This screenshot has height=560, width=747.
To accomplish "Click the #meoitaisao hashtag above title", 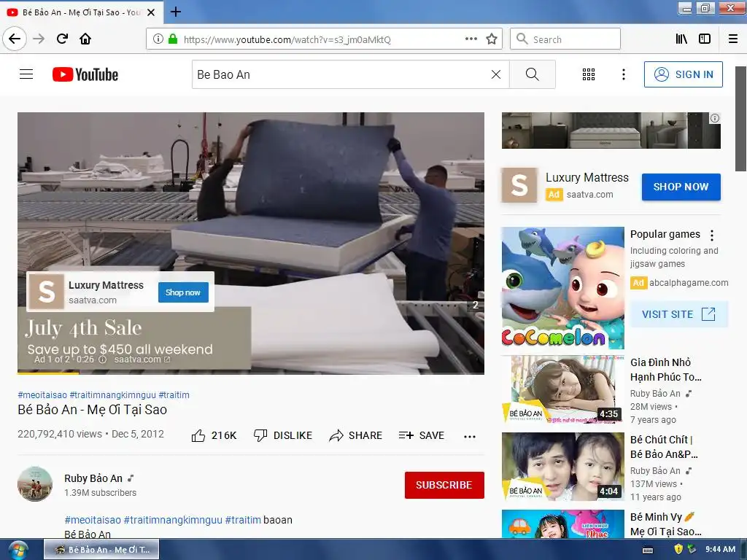I will [x=42, y=394].
